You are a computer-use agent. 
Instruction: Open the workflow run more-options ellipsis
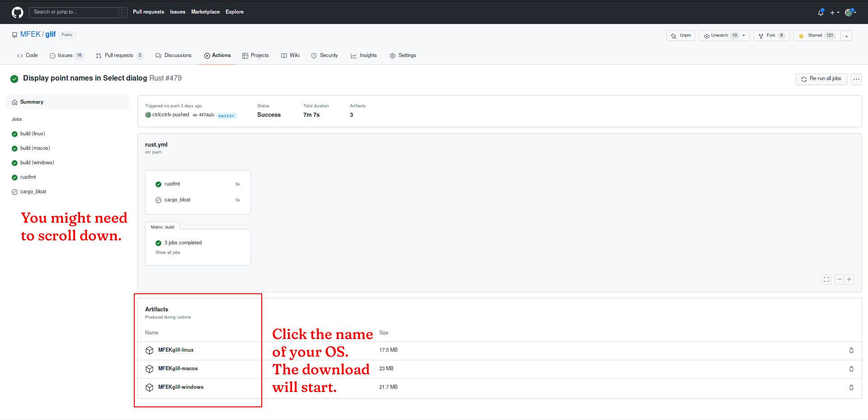click(x=856, y=79)
